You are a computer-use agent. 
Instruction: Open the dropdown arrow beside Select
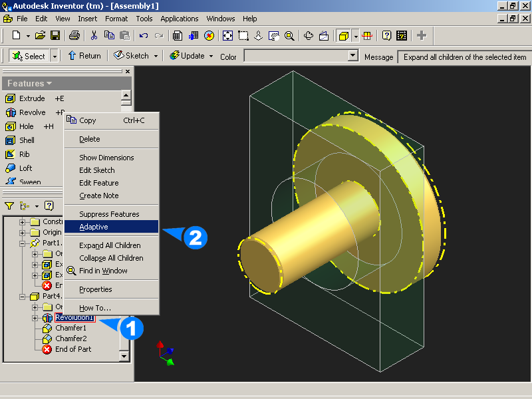[55, 56]
